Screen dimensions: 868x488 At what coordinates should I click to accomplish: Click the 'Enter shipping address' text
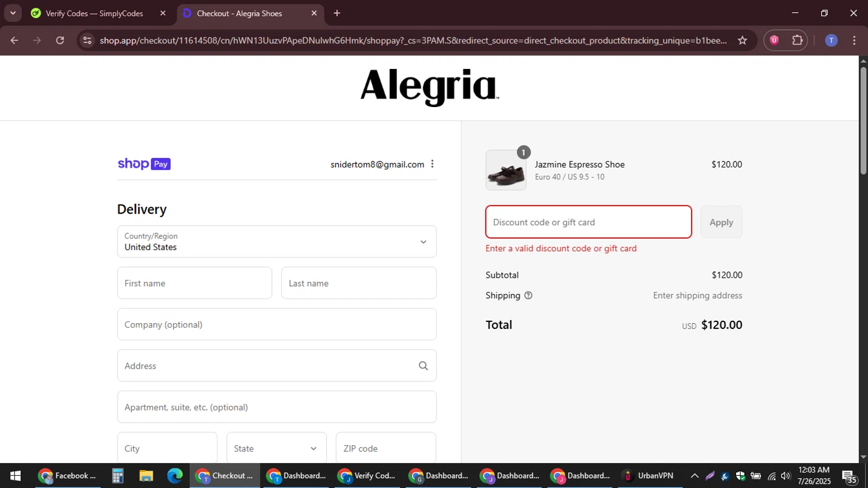pyautogui.click(x=698, y=295)
